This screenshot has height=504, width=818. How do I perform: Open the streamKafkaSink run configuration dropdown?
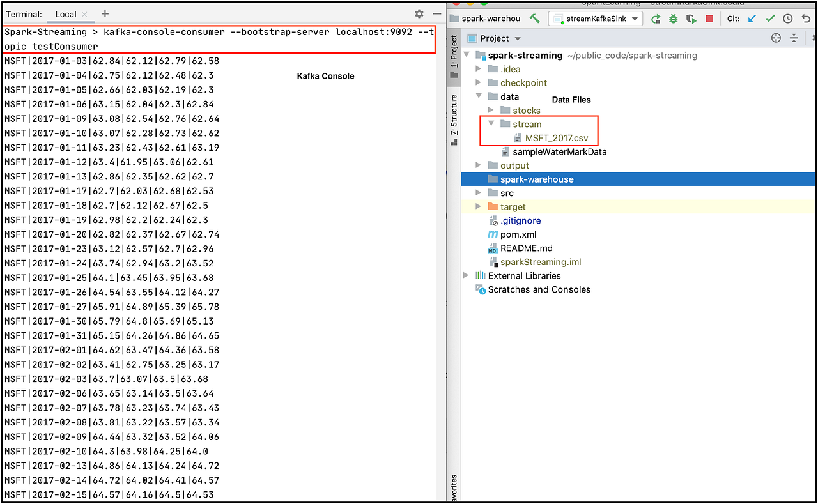click(635, 18)
